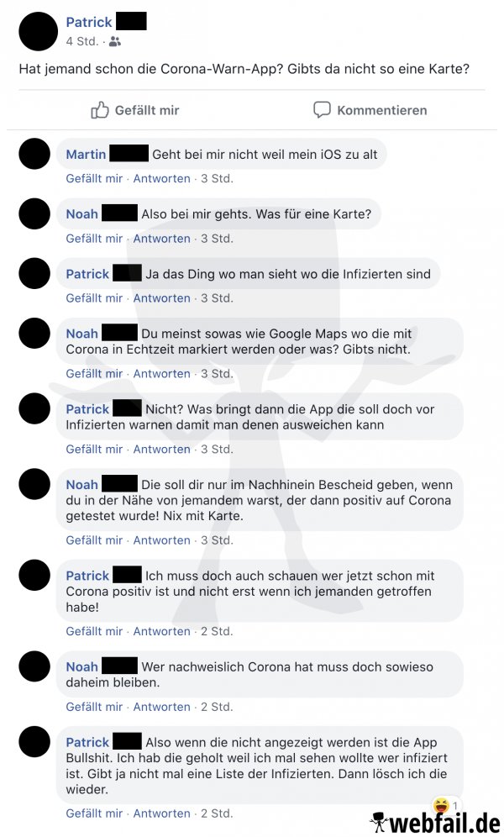The height and width of the screenshot is (837, 504).
Task: Reply to Noah's 'Nix mit Karte' comment
Action: 161,540
